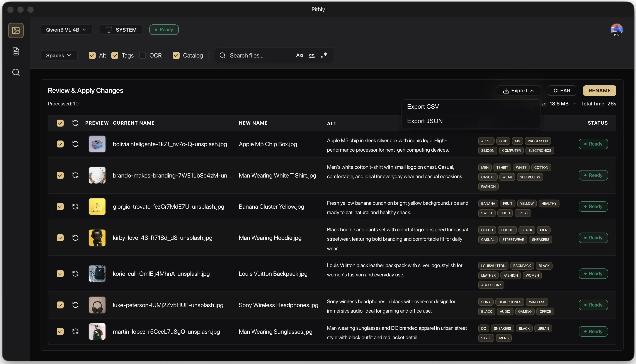636x364 pixels.
Task: Choose Export JSON from the menu
Action: (425, 121)
